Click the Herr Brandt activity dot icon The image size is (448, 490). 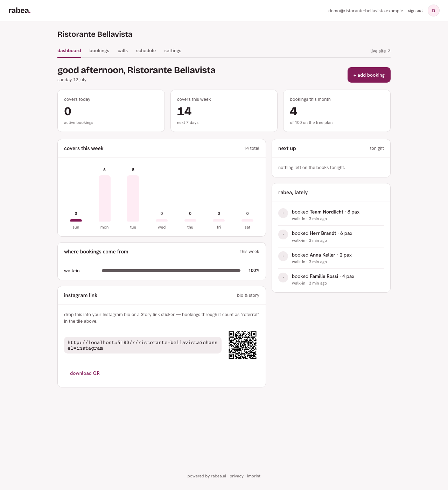click(283, 234)
